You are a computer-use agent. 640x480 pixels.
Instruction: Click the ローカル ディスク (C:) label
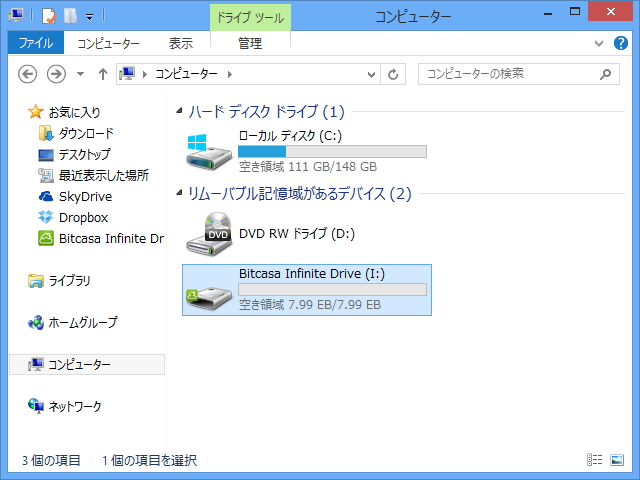click(x=290, y=136)
